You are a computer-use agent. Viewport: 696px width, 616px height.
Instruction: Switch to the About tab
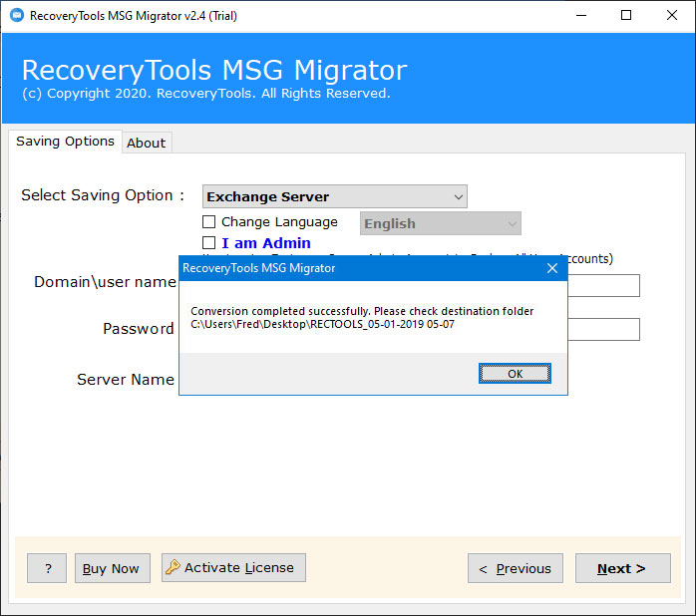(x=146, y=143)
